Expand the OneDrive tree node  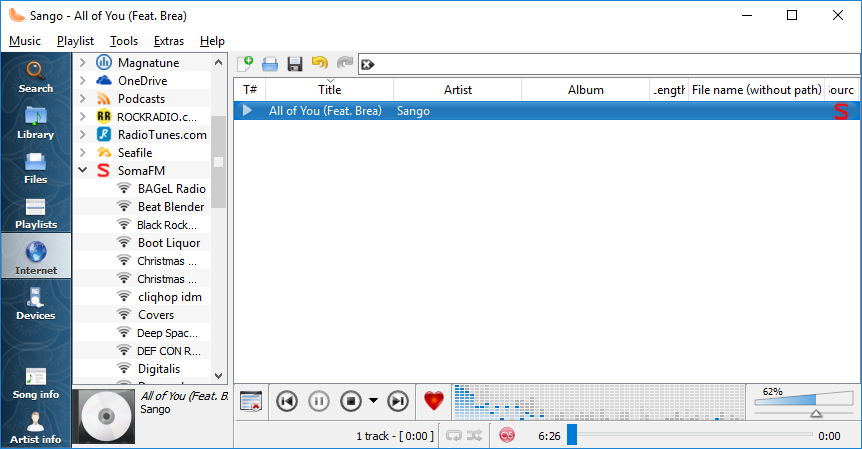(82, 81)
